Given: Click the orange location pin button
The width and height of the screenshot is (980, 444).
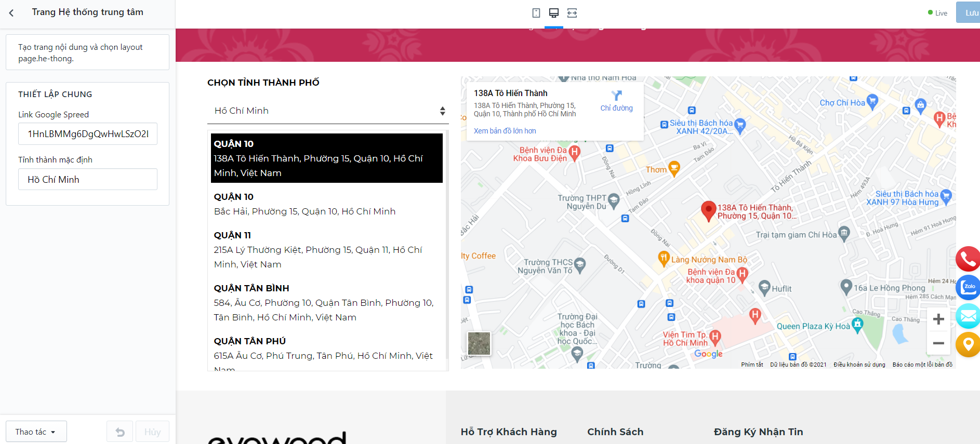Looking at the screenshot, I should tap(968, 344).
